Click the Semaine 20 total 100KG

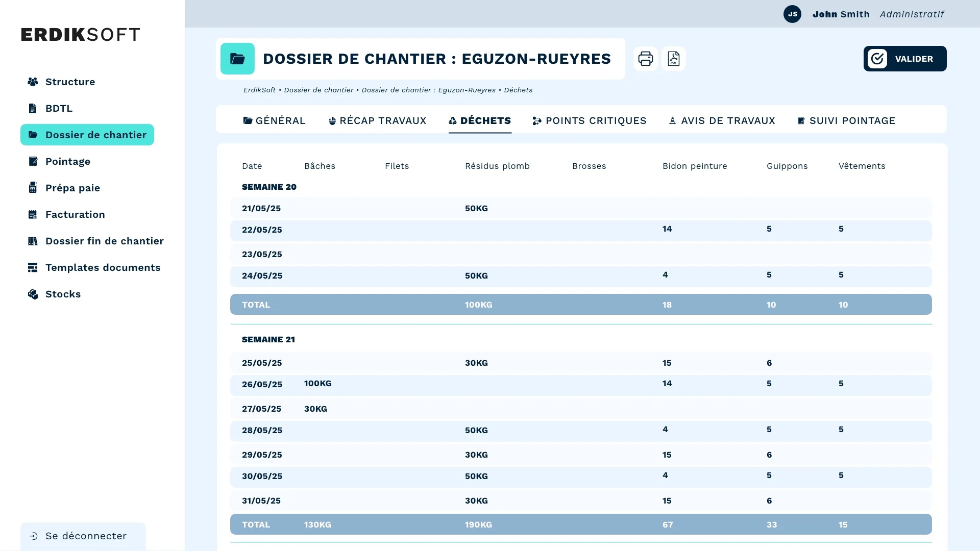[478, 305]
